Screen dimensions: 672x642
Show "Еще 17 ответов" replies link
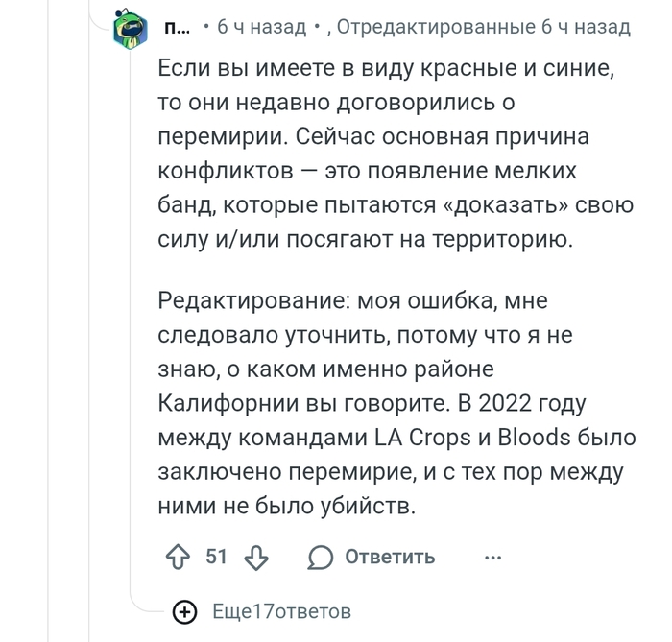tap(281, 611)
